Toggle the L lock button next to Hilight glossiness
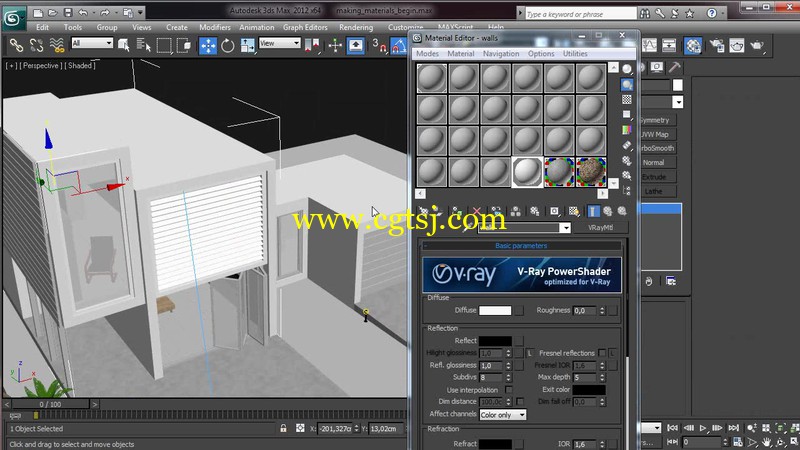The image size is (800, 450). pos(530,353)
